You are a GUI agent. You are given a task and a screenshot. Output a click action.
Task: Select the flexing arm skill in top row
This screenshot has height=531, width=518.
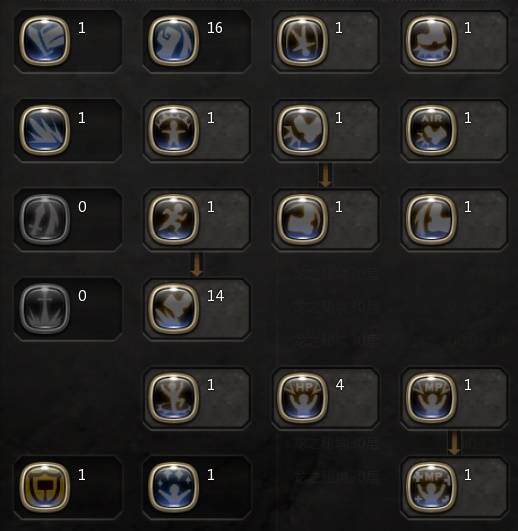coord(431,41)
